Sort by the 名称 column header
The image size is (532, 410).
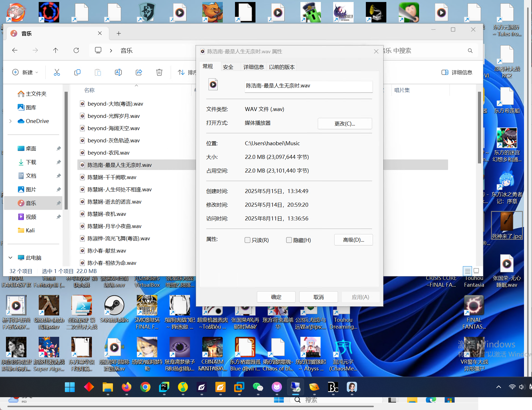point(89,90)
